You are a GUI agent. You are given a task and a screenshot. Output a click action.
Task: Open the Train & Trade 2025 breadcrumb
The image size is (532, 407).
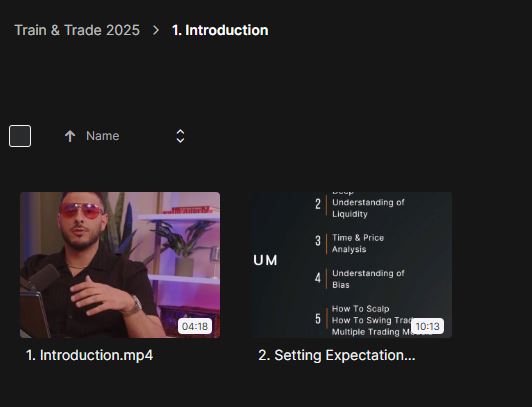click(77, 30)
